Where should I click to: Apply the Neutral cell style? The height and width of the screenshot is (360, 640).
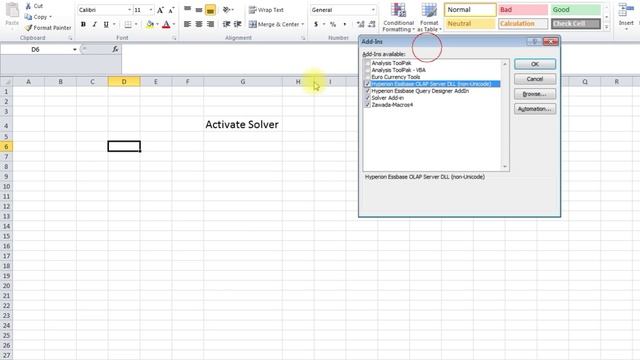coord(470,24)
